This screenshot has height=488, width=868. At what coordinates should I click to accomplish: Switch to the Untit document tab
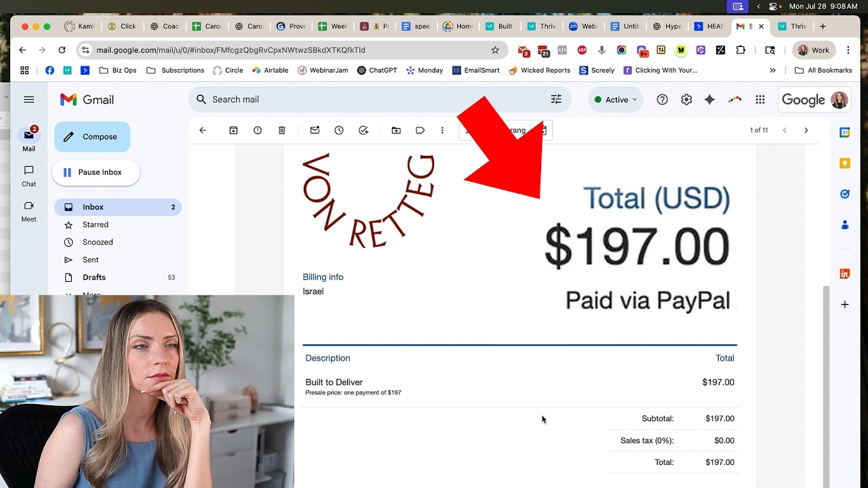click(x=624, y=26)
